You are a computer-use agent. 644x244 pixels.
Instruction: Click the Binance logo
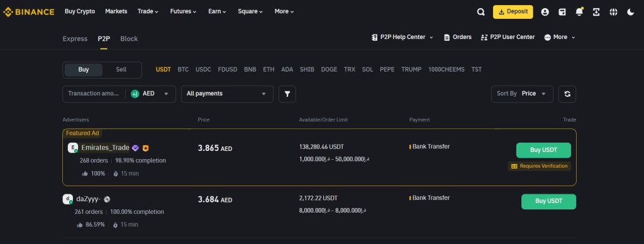[29, 12]
